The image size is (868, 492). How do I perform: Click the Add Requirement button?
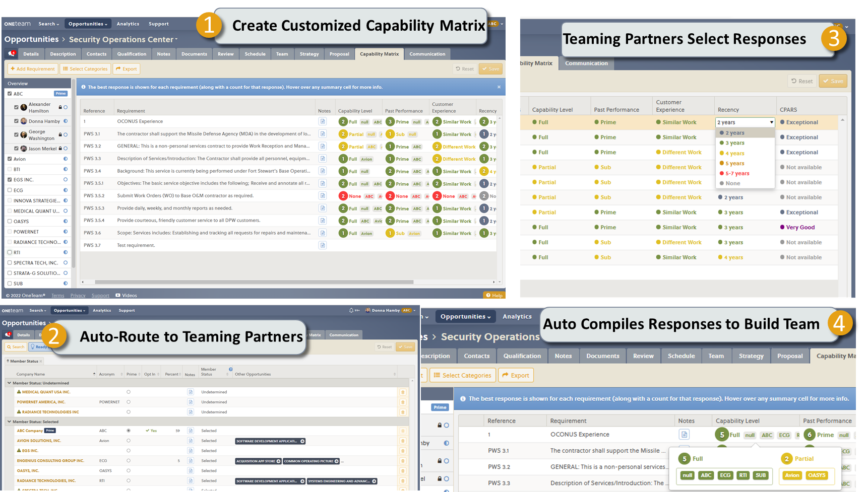pos(32,68)
